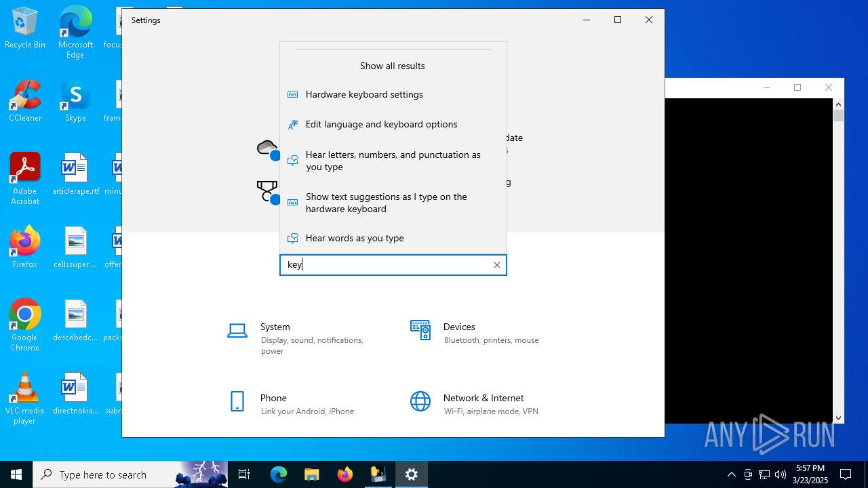
Task: Launch Firefox from the taskbar
Action: [345, 474]
